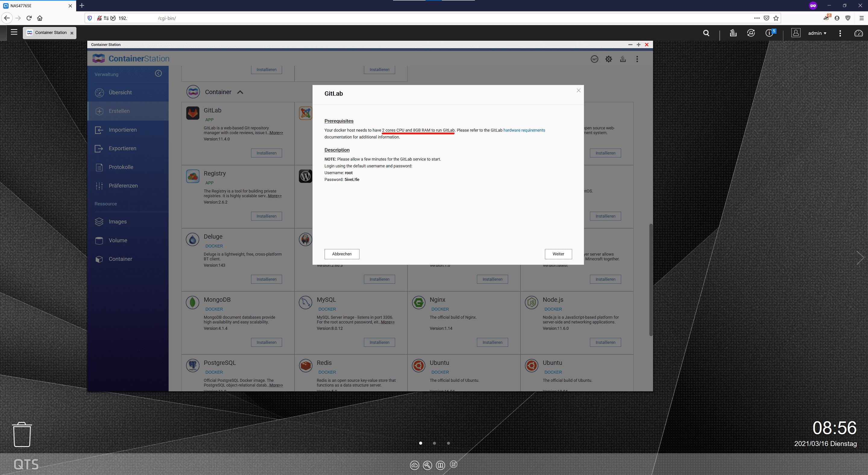Install Deluge via Installieren button
Viewport: 868px width, 475px height.
pyautogui.click(x=266, y=279)
